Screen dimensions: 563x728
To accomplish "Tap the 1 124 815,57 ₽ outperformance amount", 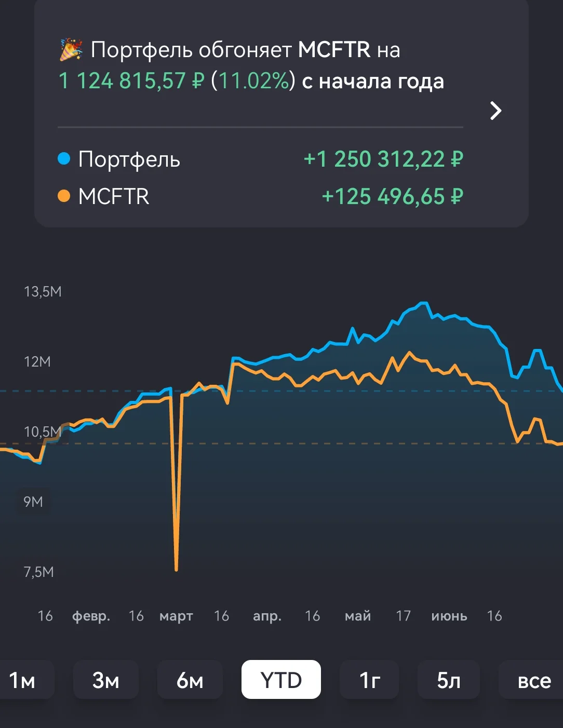I will 131,81.
